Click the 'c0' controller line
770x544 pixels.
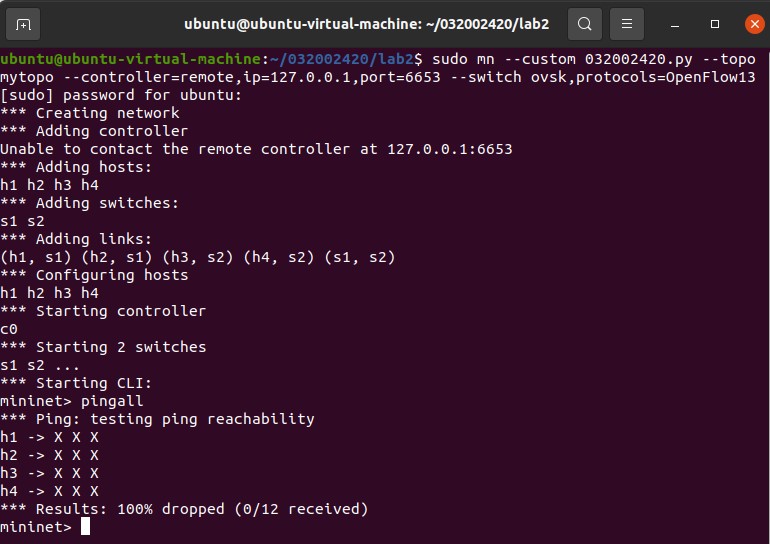pos(9,329)
